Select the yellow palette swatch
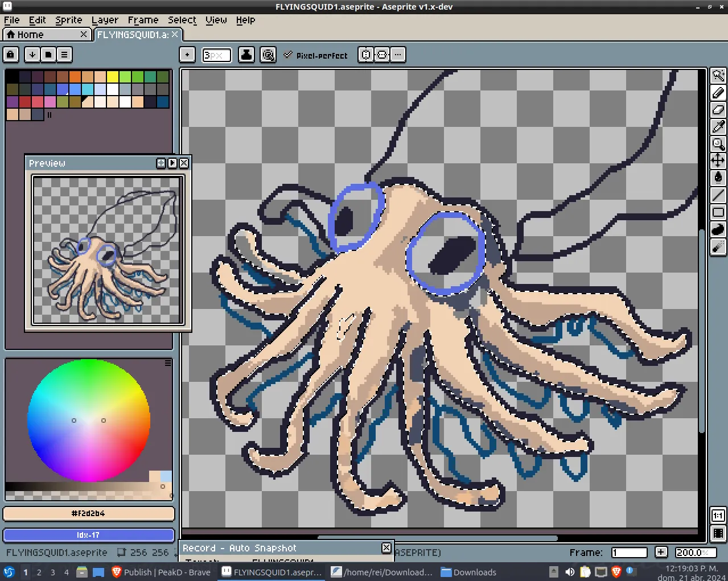Image resolution: width=728 pixels, height=581 pixels. point(113,77)
